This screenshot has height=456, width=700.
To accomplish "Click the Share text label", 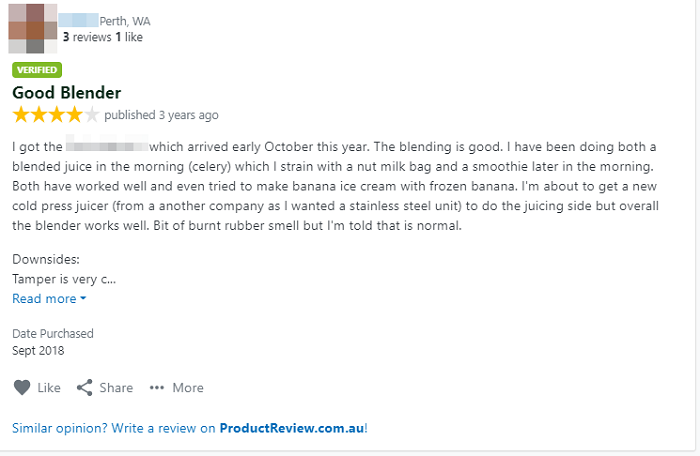I will pyautogui.click(x=116, y=388).
